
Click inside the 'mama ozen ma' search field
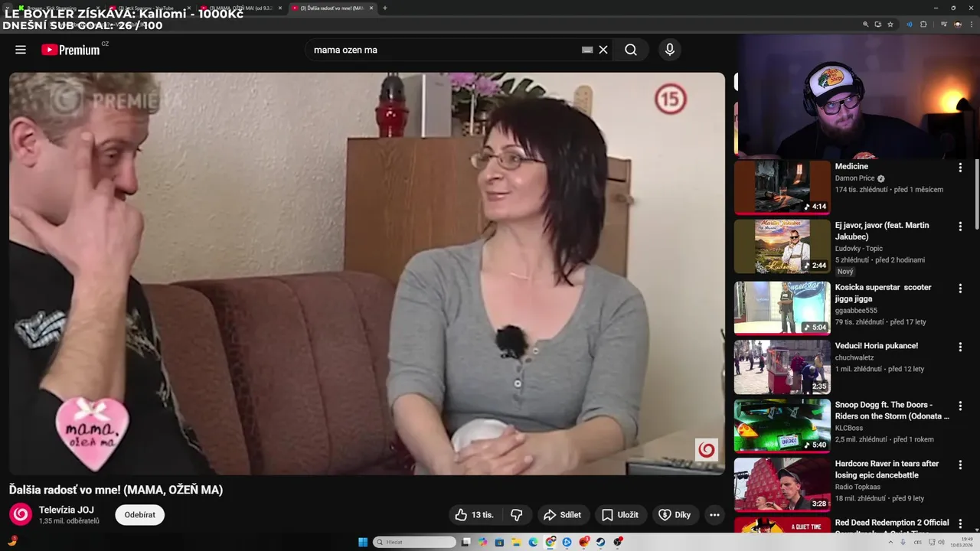coord(444,50)
